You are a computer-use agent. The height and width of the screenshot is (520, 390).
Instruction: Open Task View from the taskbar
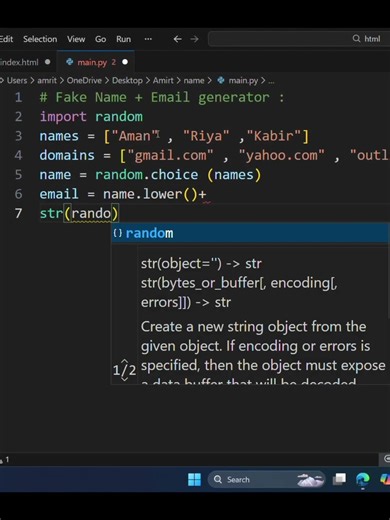[339, 479]
